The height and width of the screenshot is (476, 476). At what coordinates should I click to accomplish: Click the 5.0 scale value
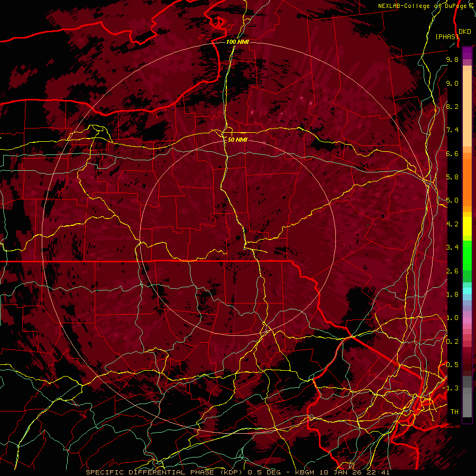click(x=452, y=200)
